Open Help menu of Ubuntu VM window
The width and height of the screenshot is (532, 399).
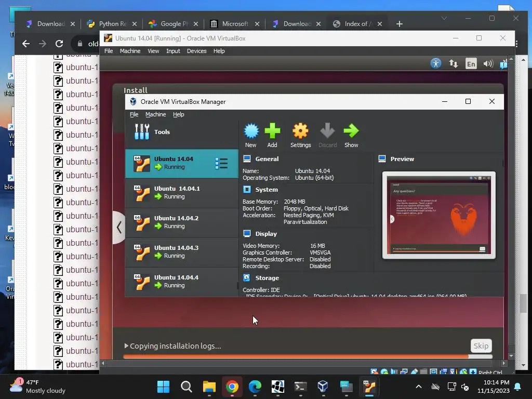pyautogui.click(x=219, y=51)
